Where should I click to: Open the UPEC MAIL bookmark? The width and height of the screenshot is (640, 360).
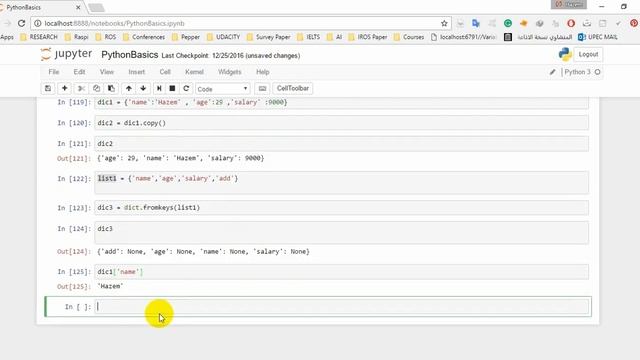(598, 37)
